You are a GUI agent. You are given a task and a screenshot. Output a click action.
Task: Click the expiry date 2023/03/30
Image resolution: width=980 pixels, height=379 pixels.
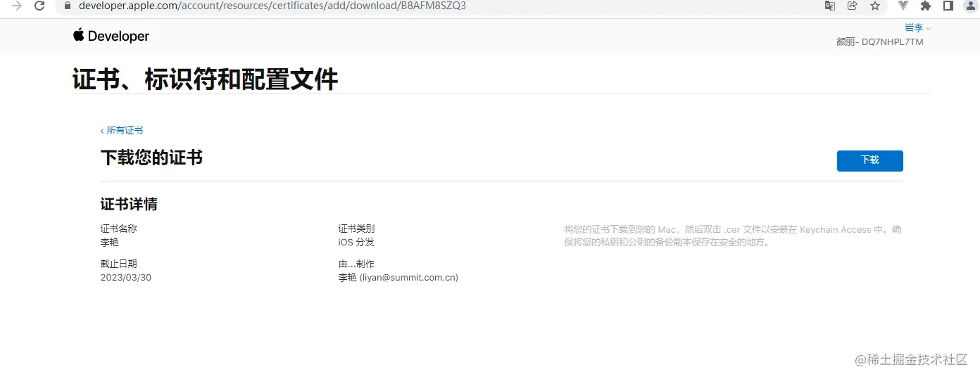[126, 278]
